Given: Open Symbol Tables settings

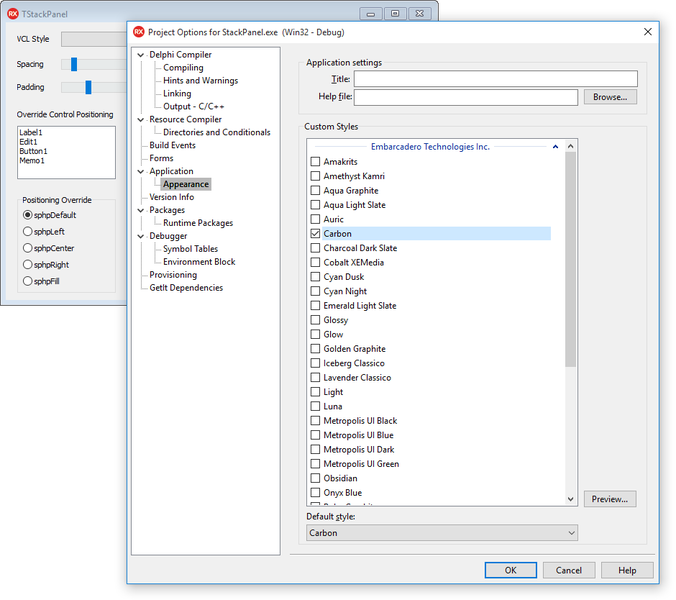Looking at the screenshot, I should (191, 249).
